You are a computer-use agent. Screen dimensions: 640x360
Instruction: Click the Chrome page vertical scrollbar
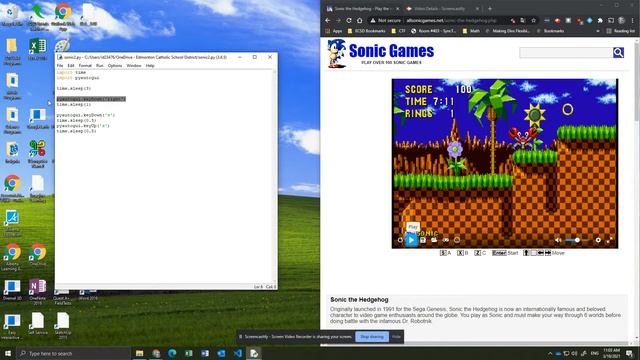(x=637, y=190)
